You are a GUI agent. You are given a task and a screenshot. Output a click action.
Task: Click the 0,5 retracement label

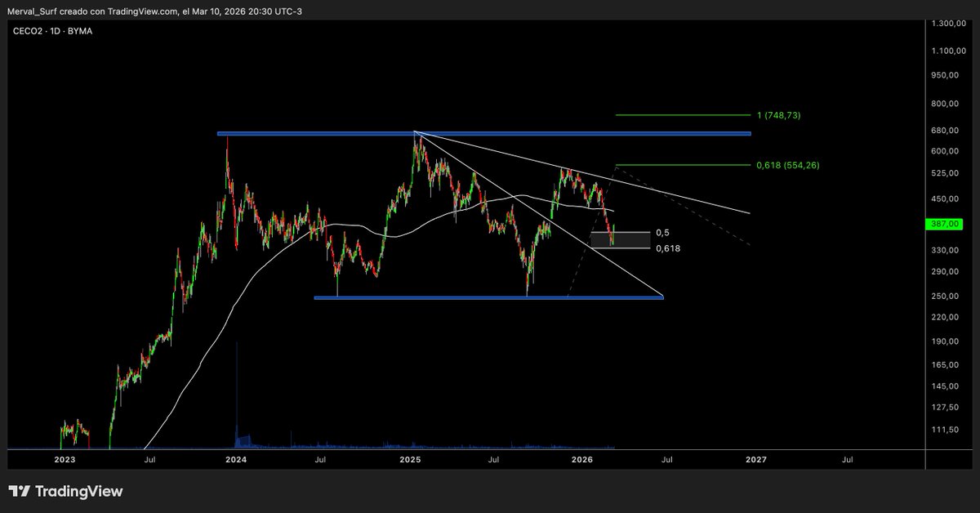661,233
